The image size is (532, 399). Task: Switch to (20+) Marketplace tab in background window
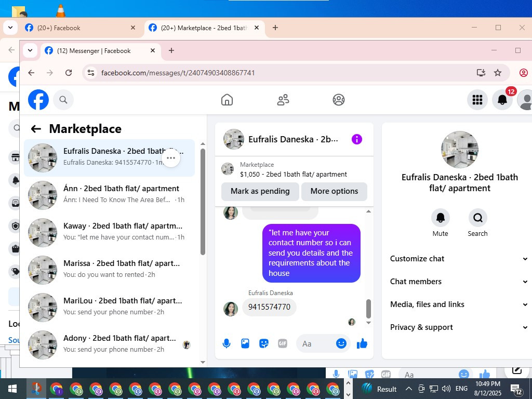pyautogui.click(x=205, y=28)
